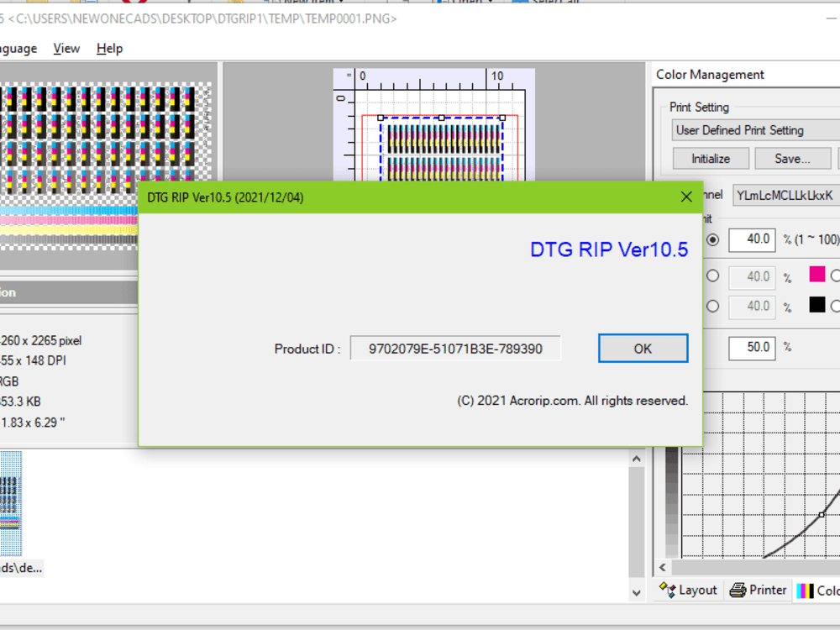
Task: Click the Initialize button under Print Setting
Action: [x=710, y=158]
